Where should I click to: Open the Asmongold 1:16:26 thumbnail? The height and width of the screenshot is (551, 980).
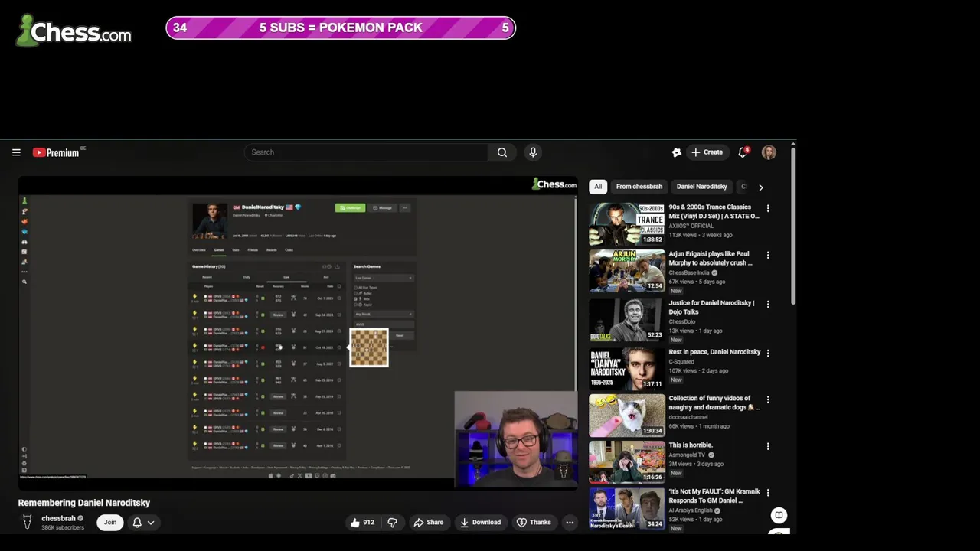point(627,462)
